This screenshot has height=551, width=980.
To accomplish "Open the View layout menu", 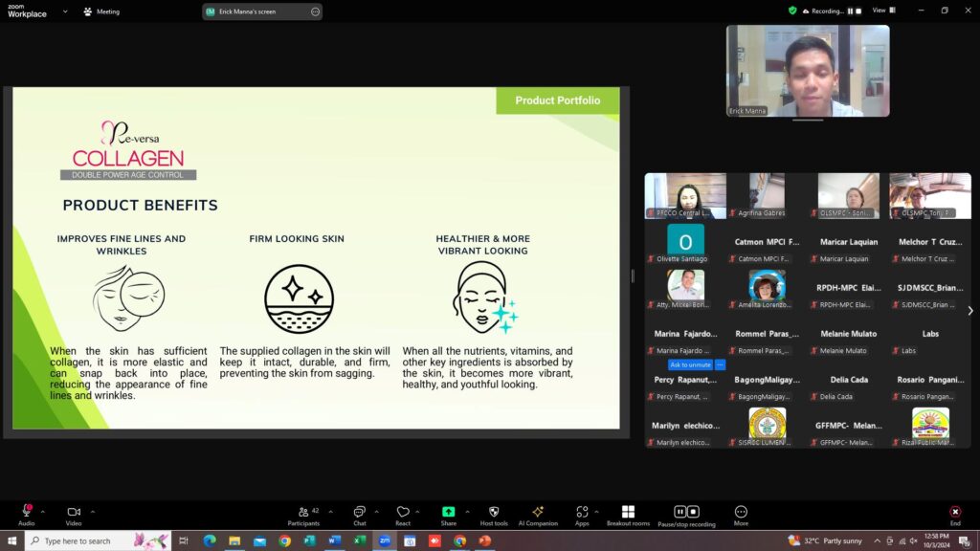I will 883,10.
